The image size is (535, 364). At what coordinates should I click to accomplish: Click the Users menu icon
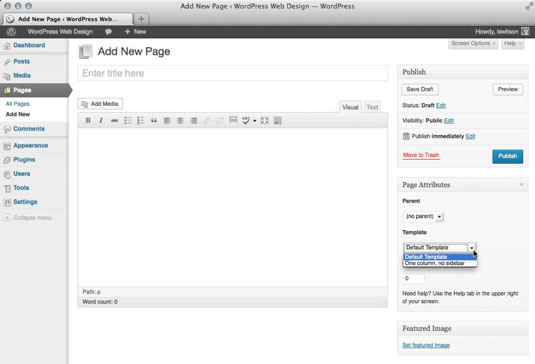coord(7,174)
